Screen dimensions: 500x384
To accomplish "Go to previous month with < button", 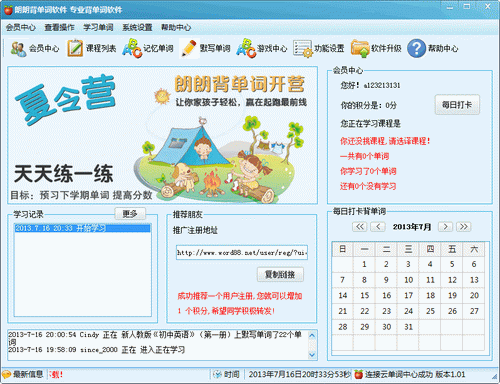I will (378, 227).
